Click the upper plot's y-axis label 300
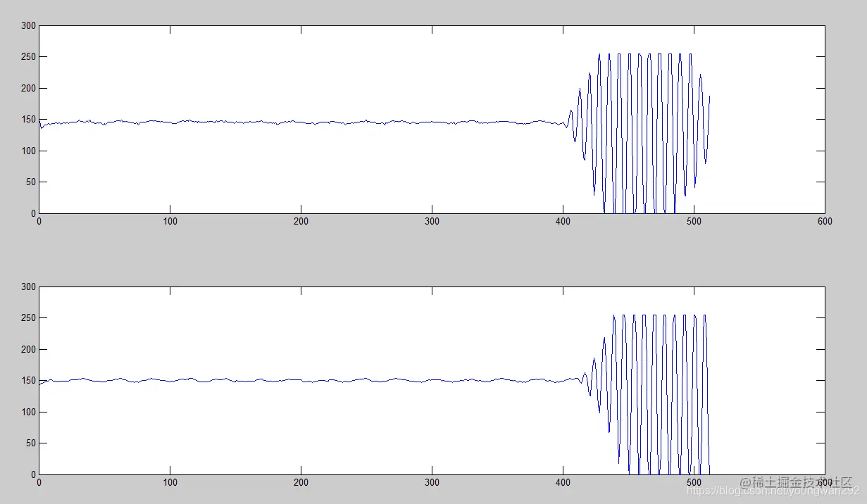 pyautogui.click(x=28, y=26)
